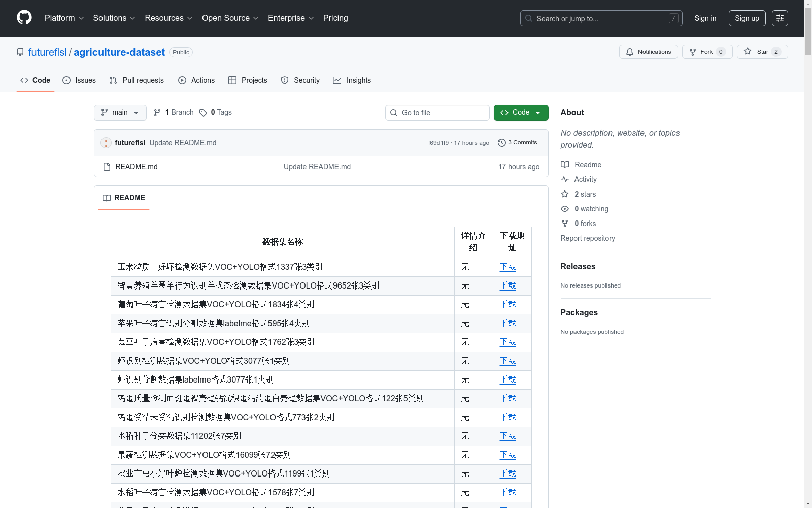Open the Packages heading link

[x=579, y=312]
